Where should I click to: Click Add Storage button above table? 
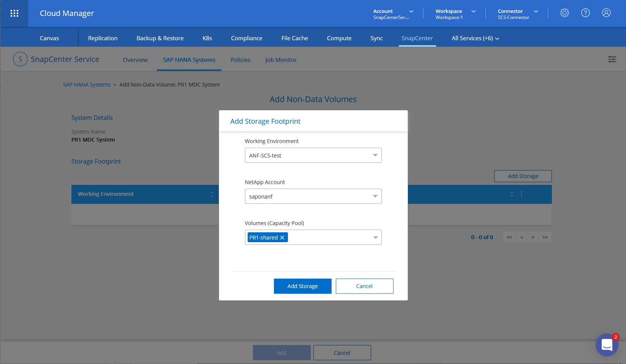523,176
